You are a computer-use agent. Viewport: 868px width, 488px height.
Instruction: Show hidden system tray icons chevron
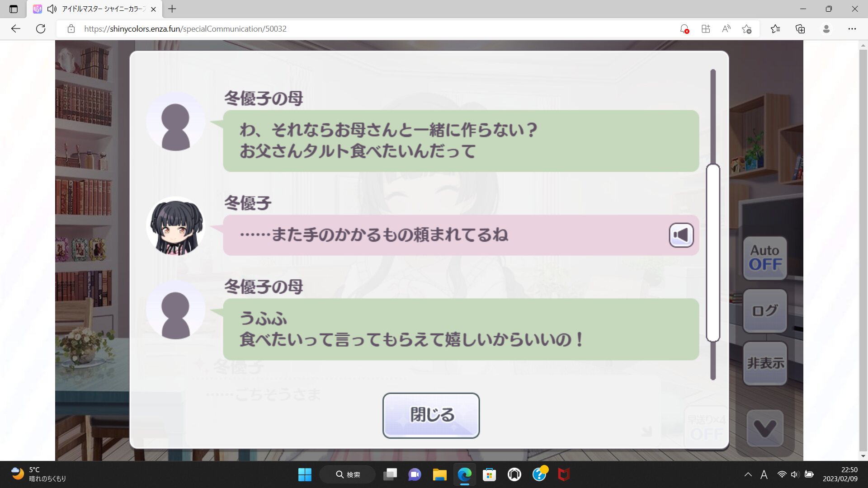(x=748, y=474)
